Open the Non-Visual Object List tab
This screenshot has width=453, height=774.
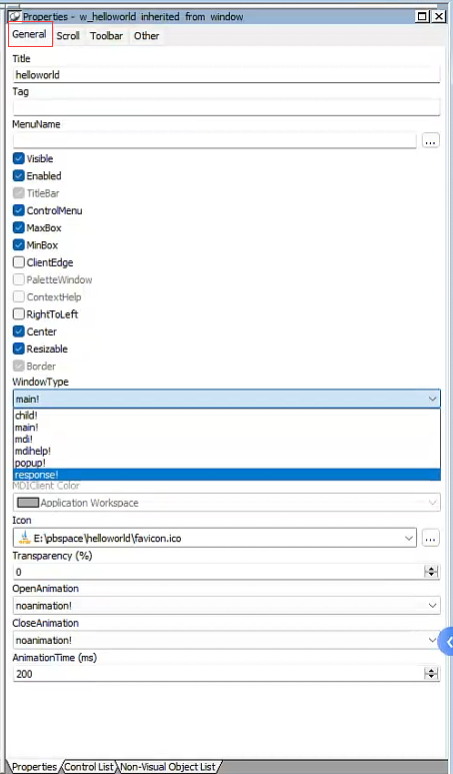point(168,767)
